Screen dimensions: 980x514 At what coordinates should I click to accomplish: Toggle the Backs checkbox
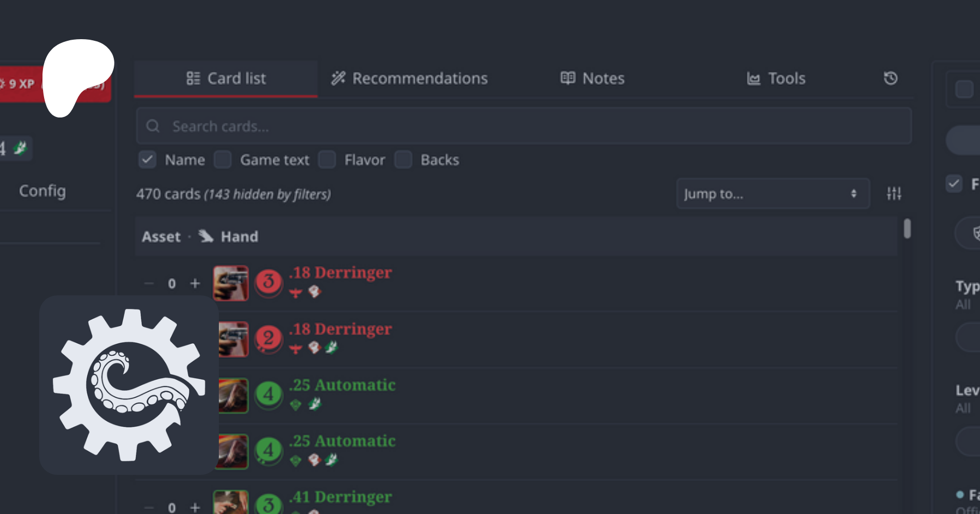pyautogui.click(x=403, y=160)
